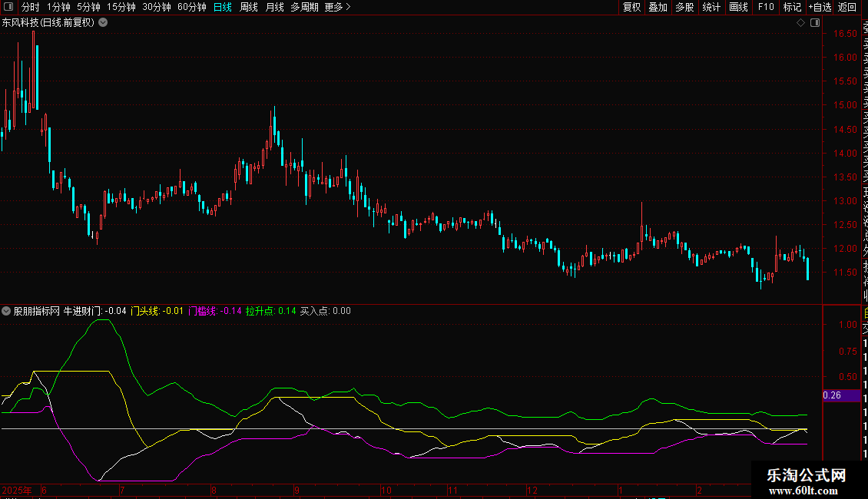This screenshot has width=868, height=499.
Task: Expand 更多 period options
Action: (337, 7)
